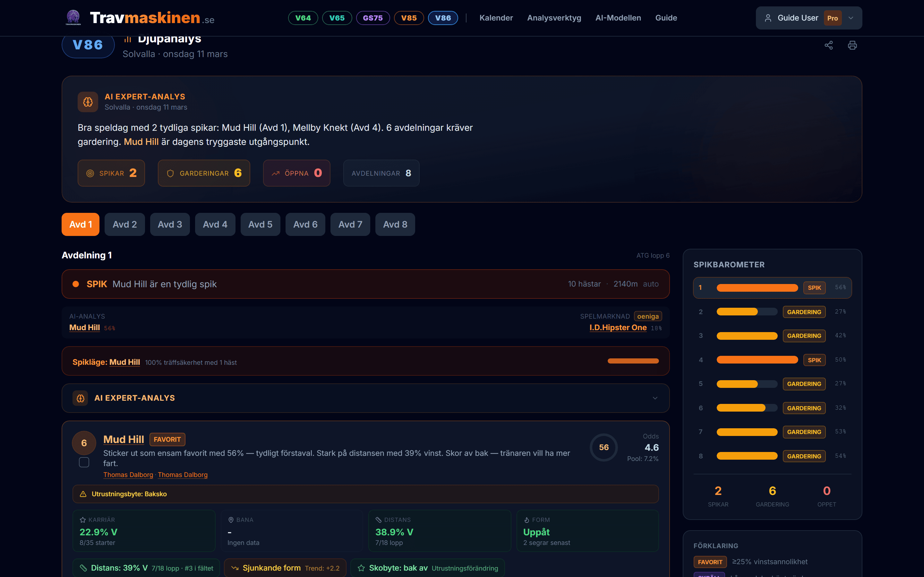The width and height of the screenshot is (924, 577).
Task: Click the target icon in Spikar badge
Action: [90, 173]
